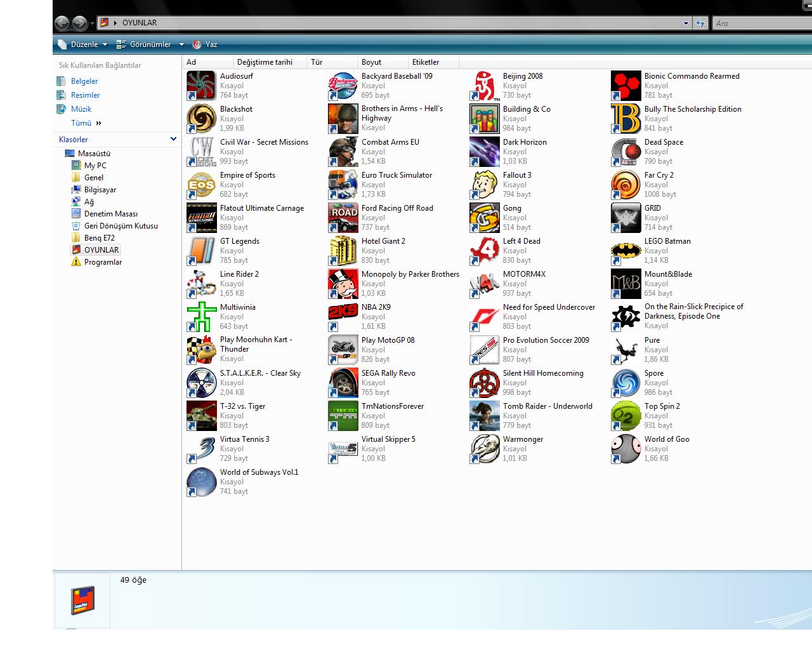Click the Top Spin 2 tennis ball icon
This screenshot has height=650, width=812.
[626, 416]
